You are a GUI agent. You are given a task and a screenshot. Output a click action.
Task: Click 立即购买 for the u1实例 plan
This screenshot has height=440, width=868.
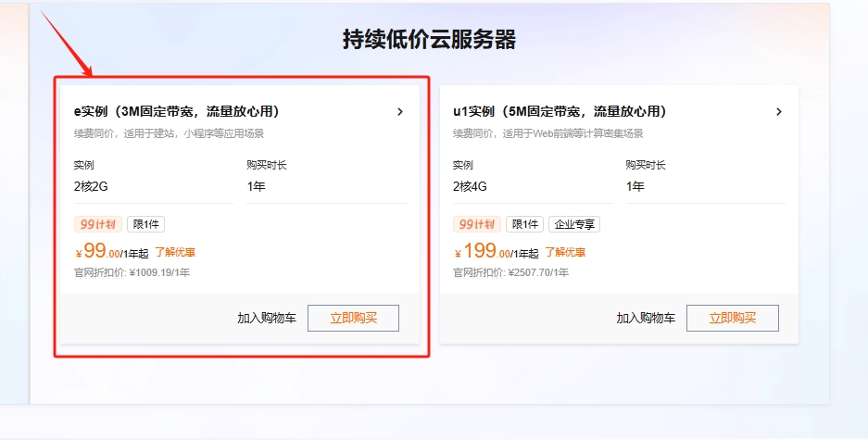[x=733, y=319]
